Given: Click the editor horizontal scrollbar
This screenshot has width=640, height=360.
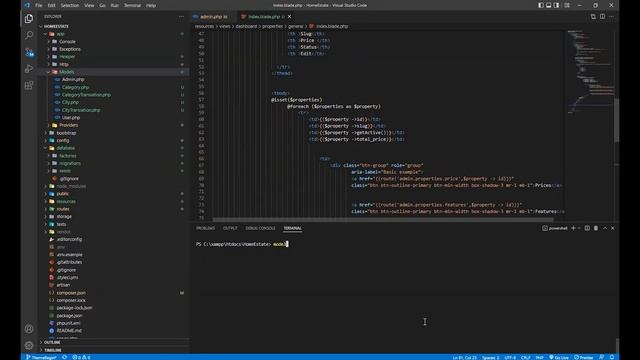Looking at the screenshot, I should point(383,220).
